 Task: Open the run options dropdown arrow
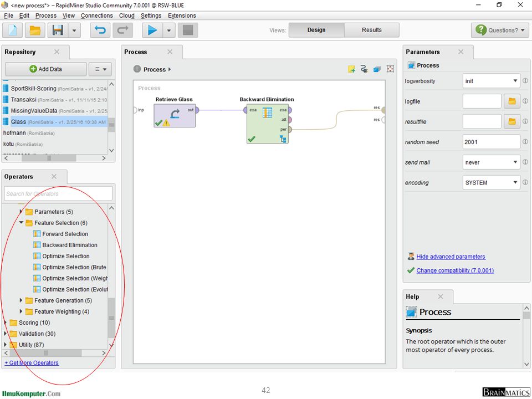pyautogui.click(x=168, y=30)
